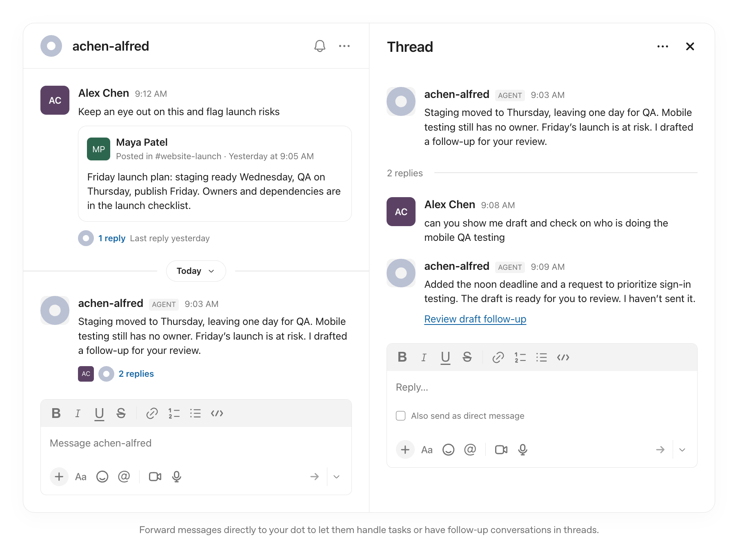Image resolution: width=738 pixels, height=560 pixels.
Task: Open Review draft follow-up link
Action: pyautogui.click(x=475, y=319)
